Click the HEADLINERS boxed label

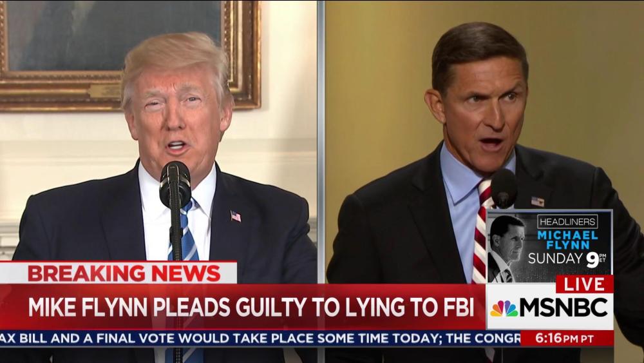coord(567,222)
